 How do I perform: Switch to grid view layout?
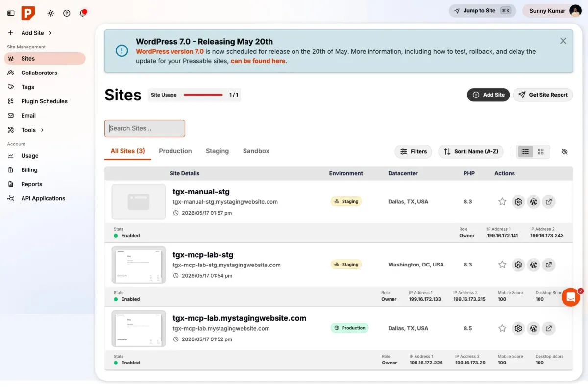[x=541, y=152]
